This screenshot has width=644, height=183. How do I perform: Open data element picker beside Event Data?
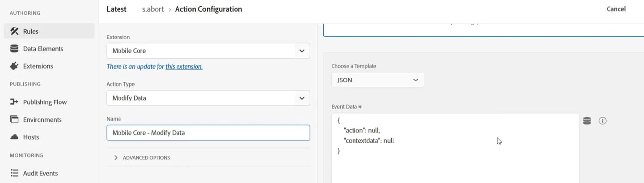[587, 121]
